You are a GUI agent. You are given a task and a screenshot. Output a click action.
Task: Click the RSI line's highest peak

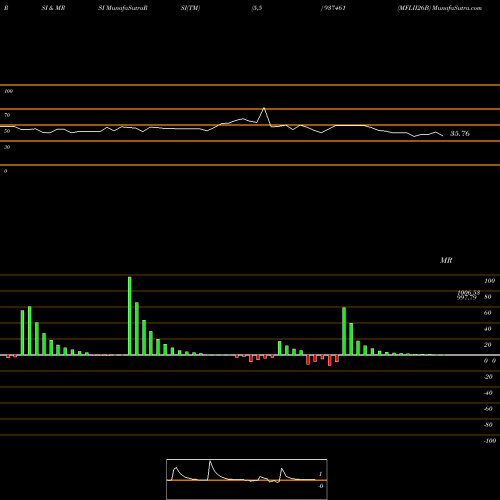[x=264, y=108]
